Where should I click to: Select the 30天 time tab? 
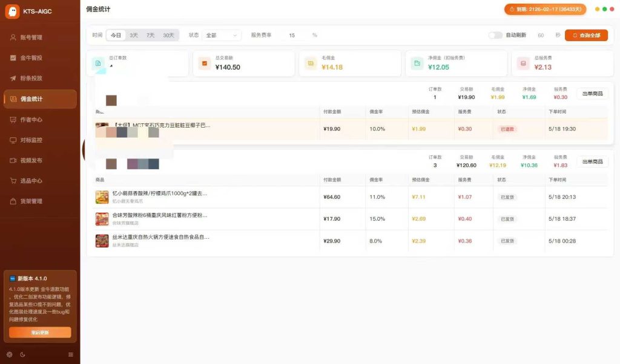click(x=169, y=35)
